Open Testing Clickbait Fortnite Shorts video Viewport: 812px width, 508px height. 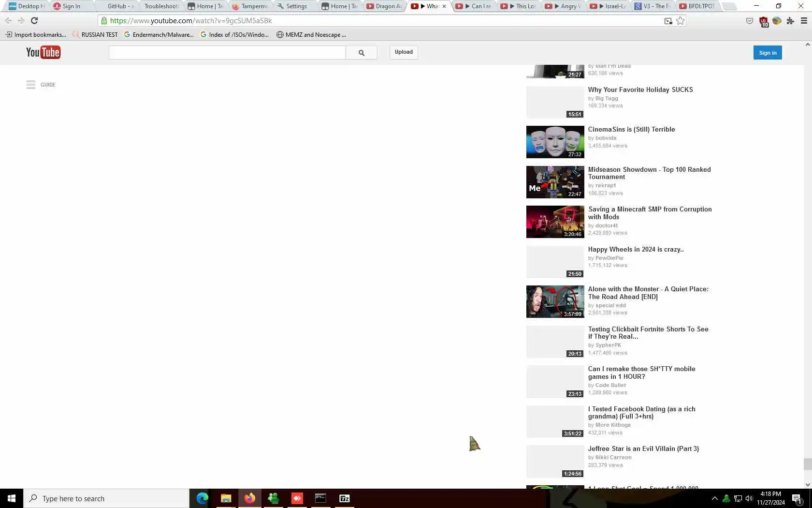tap(648, 333)
